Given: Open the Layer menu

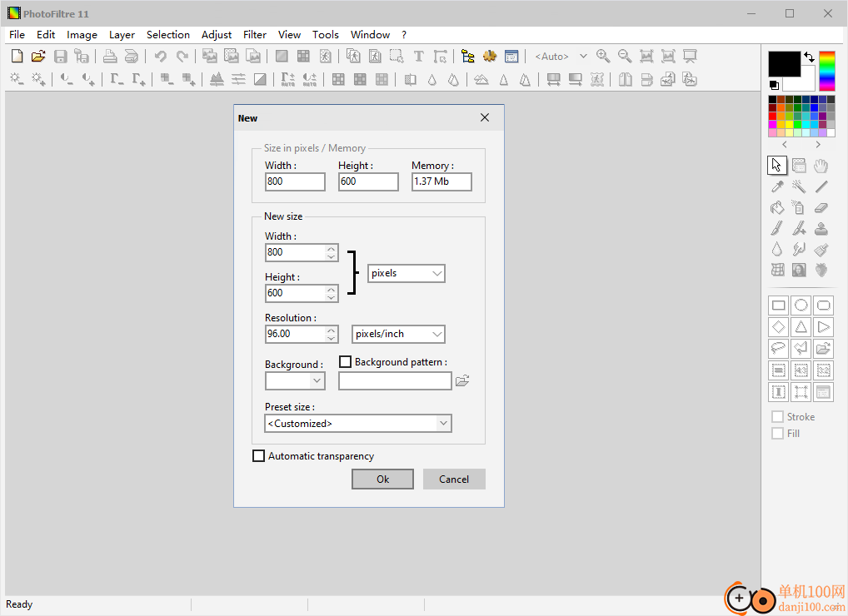Looking at the screenshot, I should (x=122, y=35).
